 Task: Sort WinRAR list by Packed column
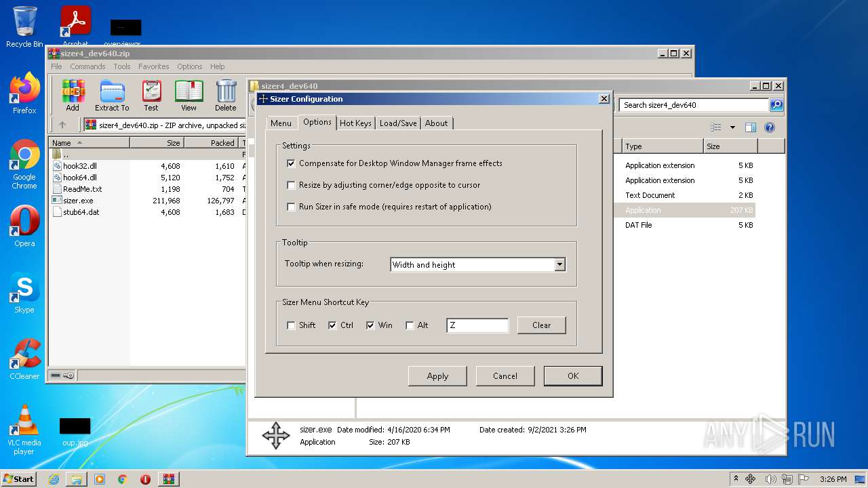211,143
